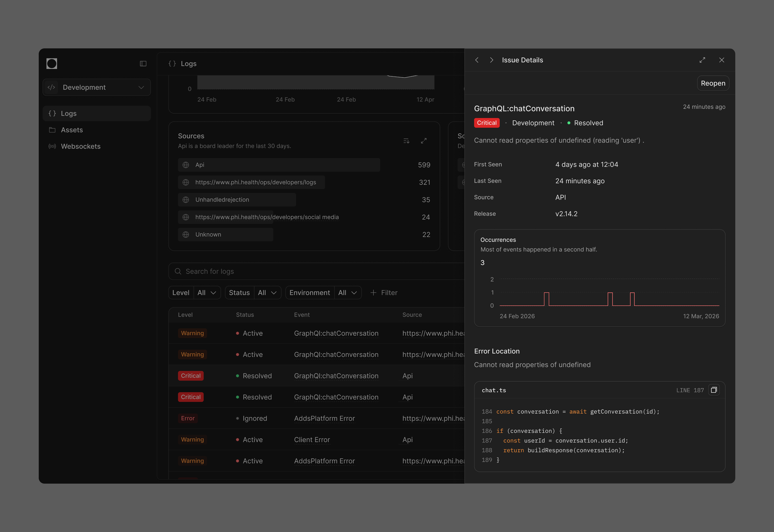
Task: Select the social media URL source row
Action: 304,217
